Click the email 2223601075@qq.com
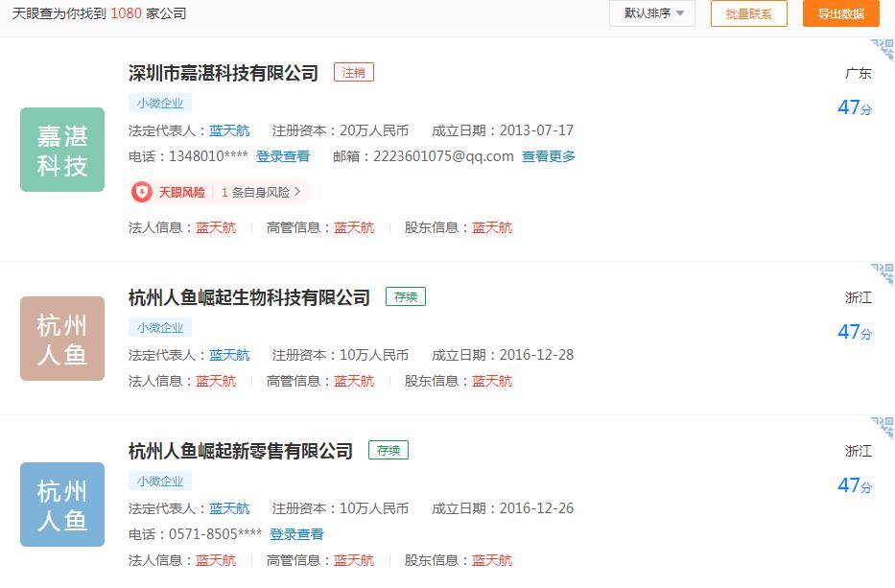895x588 pixels. coord(443,156)
